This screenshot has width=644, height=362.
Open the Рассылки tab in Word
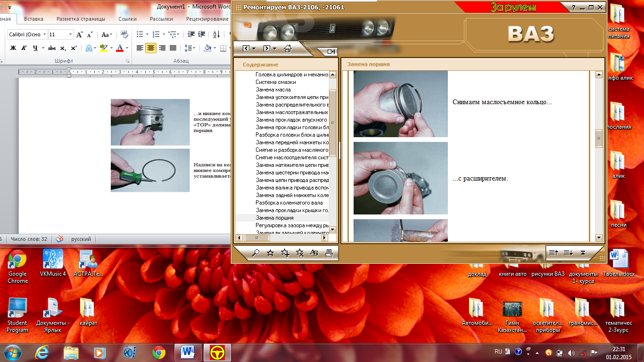161,19
